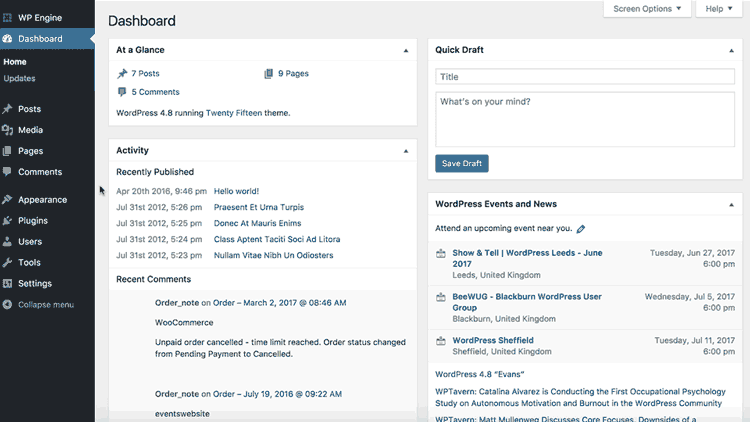The image size is (750, 422).
Task: Click the Collapse menu arrow icon
Action: pyautogui.click(x=7, y=304)
